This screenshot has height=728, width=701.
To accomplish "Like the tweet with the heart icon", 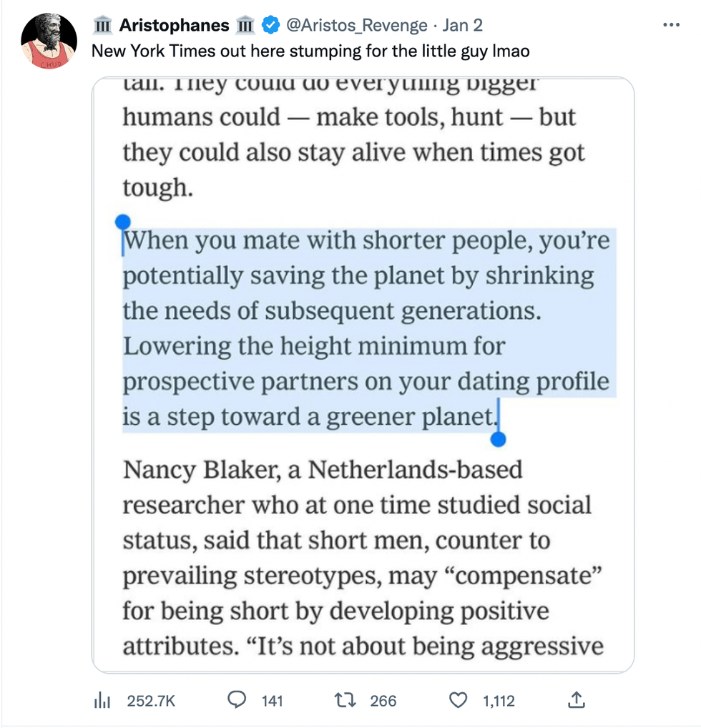I will point(458,701).
